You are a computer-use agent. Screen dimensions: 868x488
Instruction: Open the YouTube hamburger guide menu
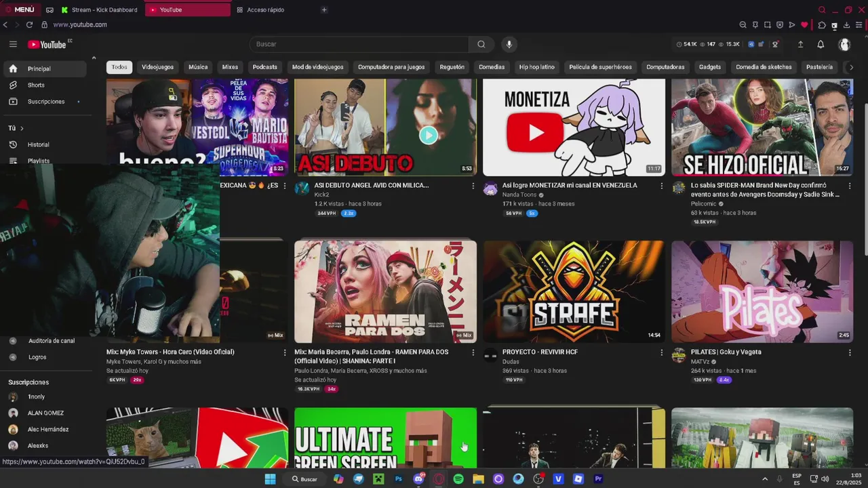click(13, 44)
